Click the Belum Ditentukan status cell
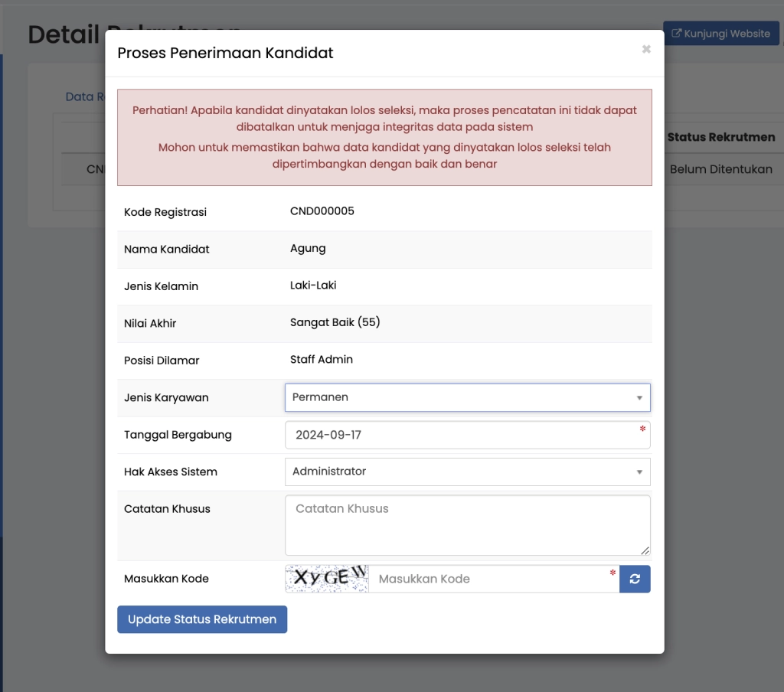This screenshot has width=784, height=692. pos(723,168)
